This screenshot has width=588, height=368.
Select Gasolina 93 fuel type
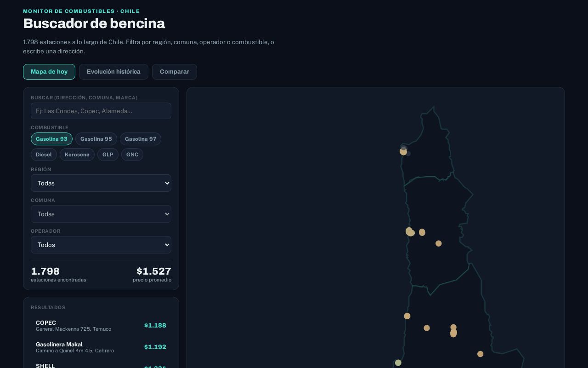[51, 139]
